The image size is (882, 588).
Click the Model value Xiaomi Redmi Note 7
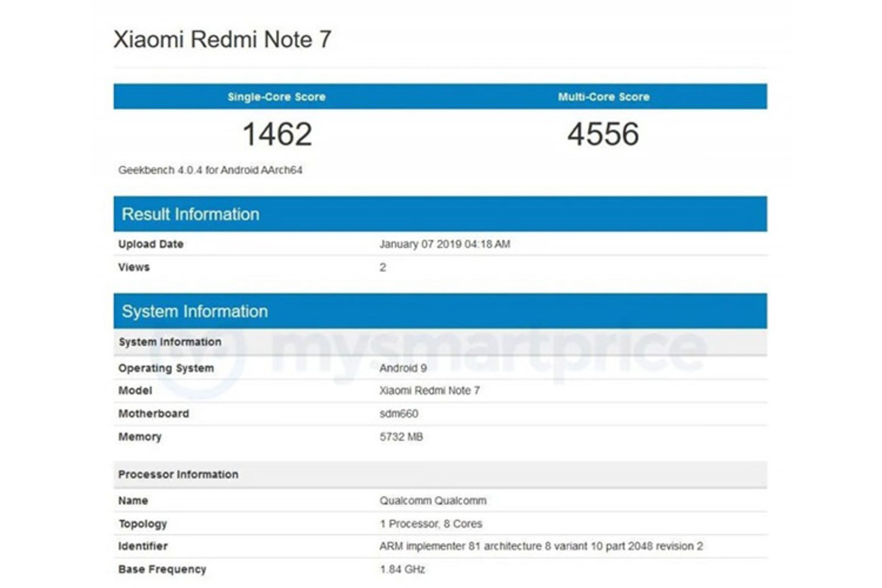point(430,390)
